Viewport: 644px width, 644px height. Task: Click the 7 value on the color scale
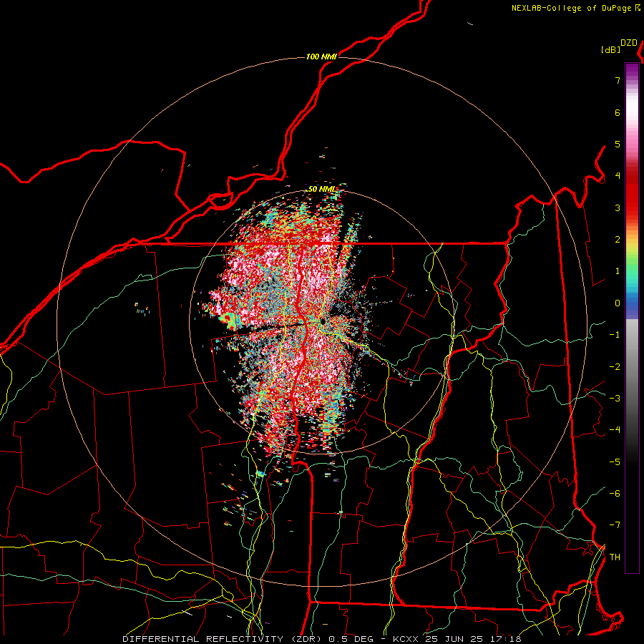pyautogui.click(x=618, y=80)
